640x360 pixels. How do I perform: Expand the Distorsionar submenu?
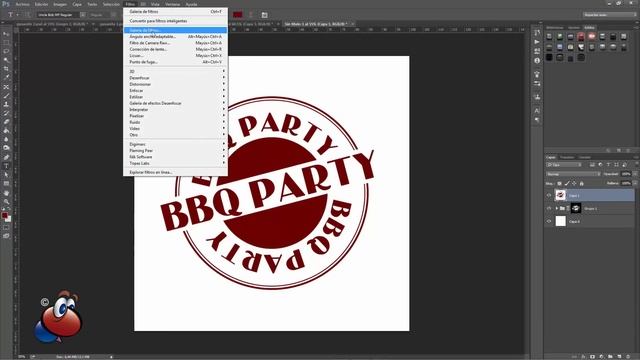click(x=176, y=84)
